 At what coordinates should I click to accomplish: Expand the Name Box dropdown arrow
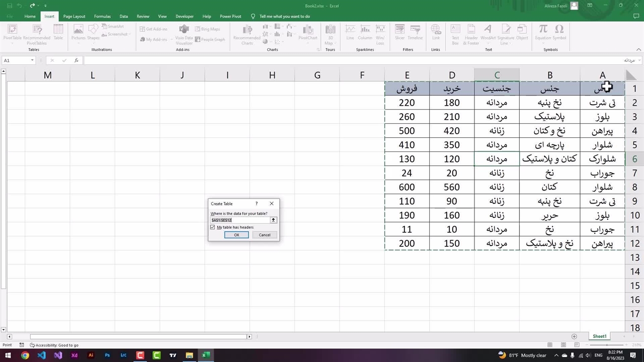coord(32,60)
